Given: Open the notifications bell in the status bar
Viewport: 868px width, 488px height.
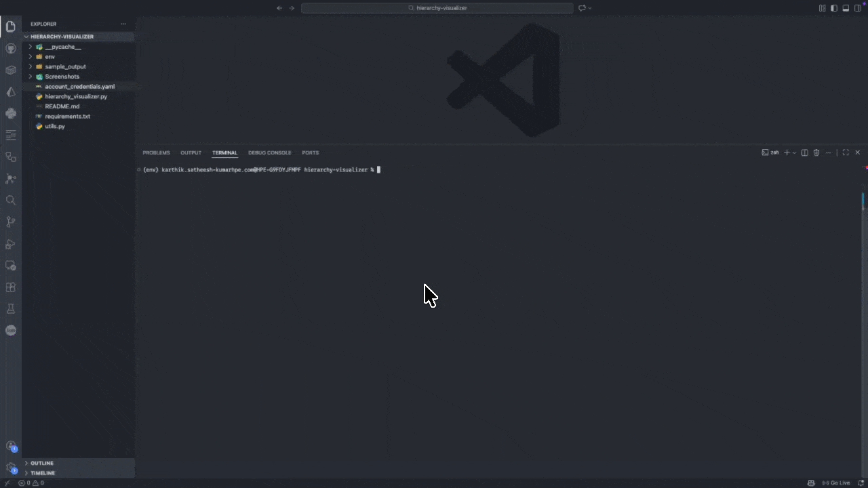Looking at the screenshot, I should [x=860, y=483].
